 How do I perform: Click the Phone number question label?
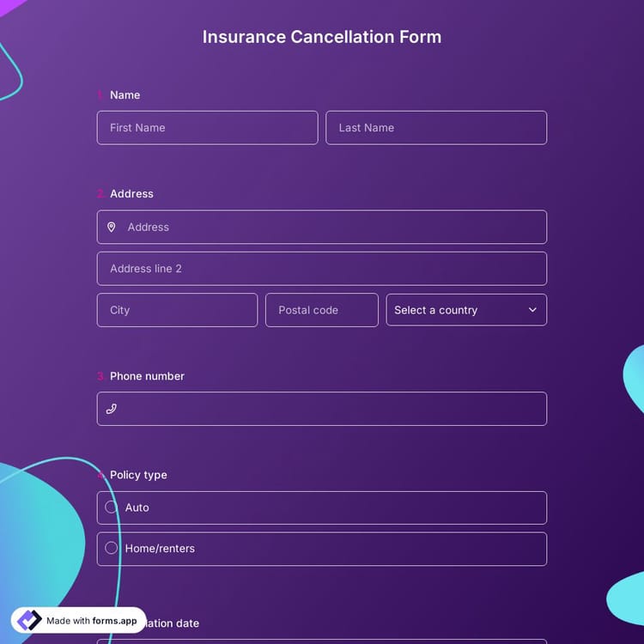pyautogui.click(x=147, y=376)
